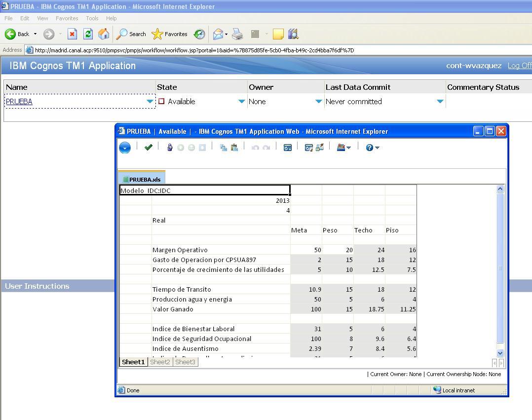Open the Mail icon dropdown arrow
The height and width of the screenshot is (420, 532).
(x=227, y=34)
